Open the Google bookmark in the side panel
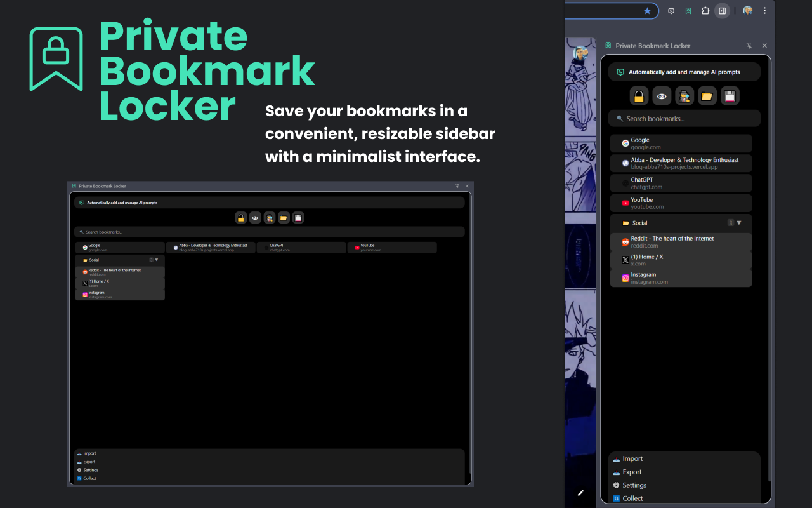The height and width of the screenshot is (508, 812). click(x=681, y=144)
